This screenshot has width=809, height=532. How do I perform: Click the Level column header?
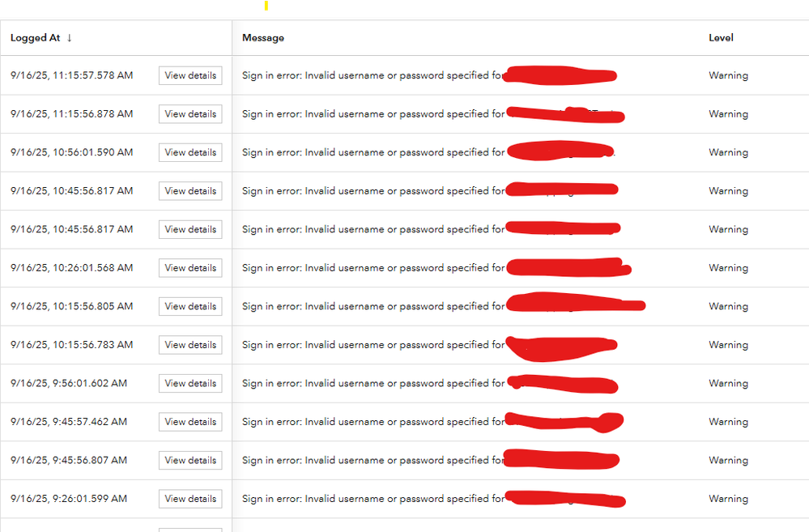coord(721,38)
